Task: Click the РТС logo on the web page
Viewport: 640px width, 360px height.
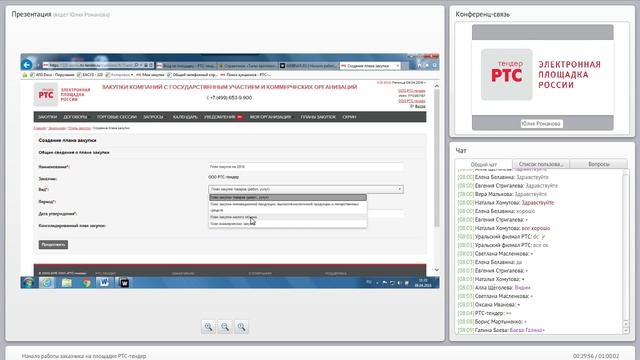Action: pyautogui.click(x=46, y=95)
